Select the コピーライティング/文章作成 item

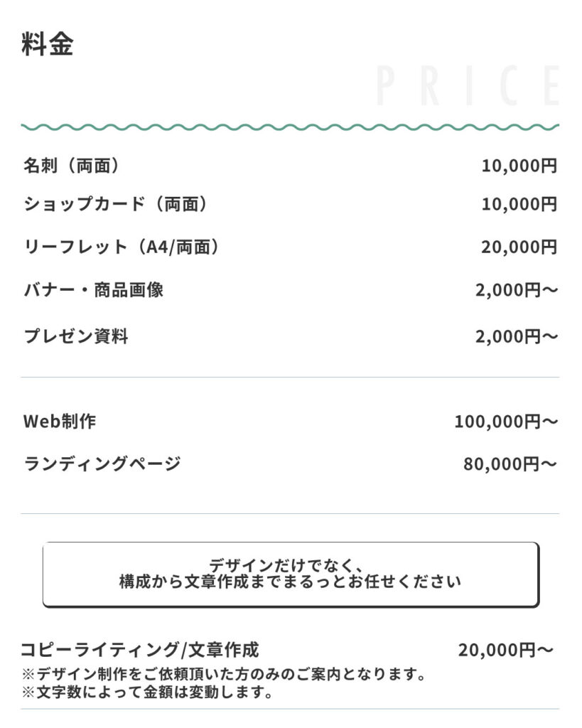pos(140,650)
